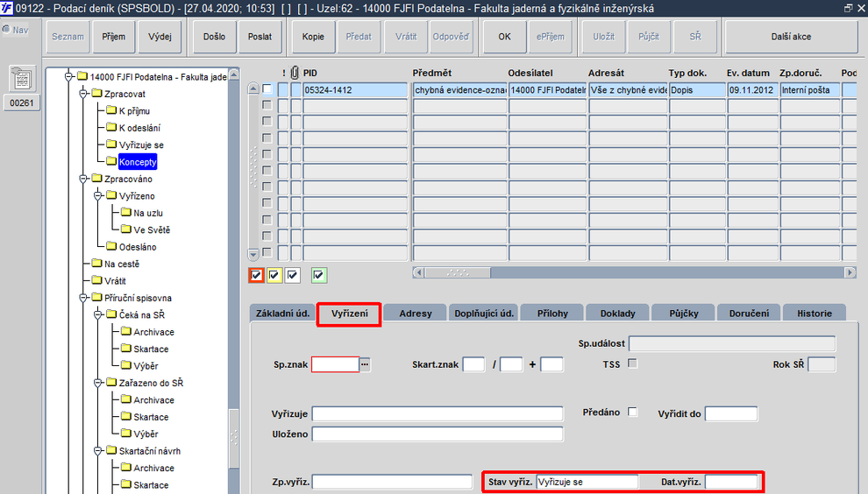The height and width of the screenshot is (494, 868).
Task: Click the Výdej toolbar button
Action: (x=160, y=37)
